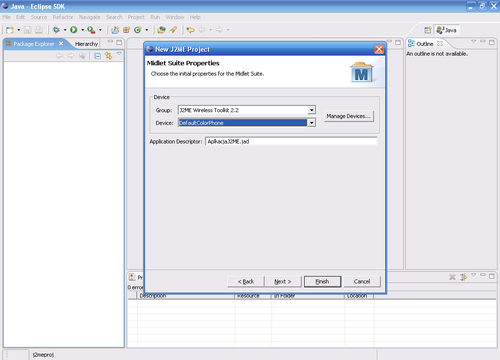Click the Application Descriptor text field
Viewport: 500px width, 360px height.
tap(291, 141)
